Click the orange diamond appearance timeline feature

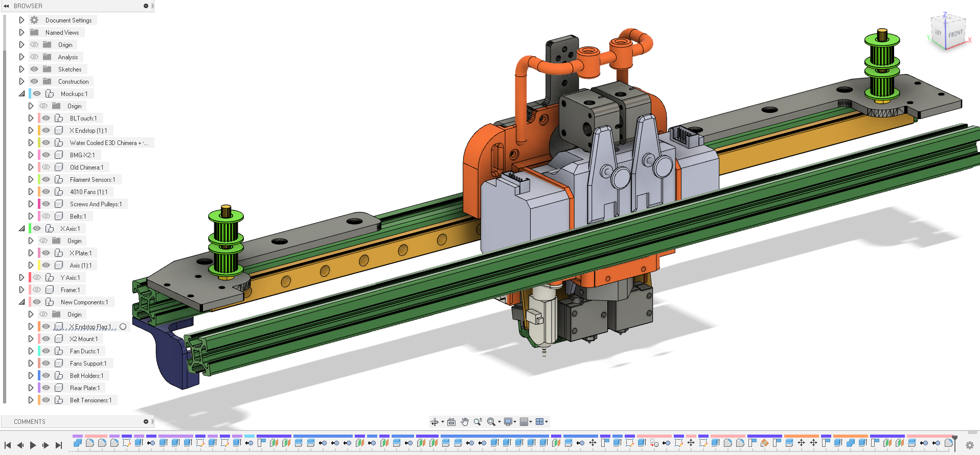tap(765, 443)
